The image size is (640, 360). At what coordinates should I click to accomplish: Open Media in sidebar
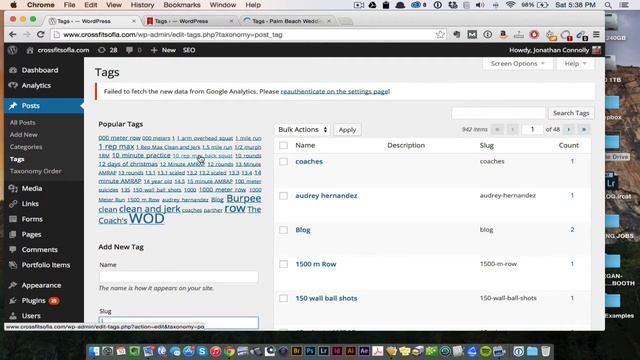32,189
